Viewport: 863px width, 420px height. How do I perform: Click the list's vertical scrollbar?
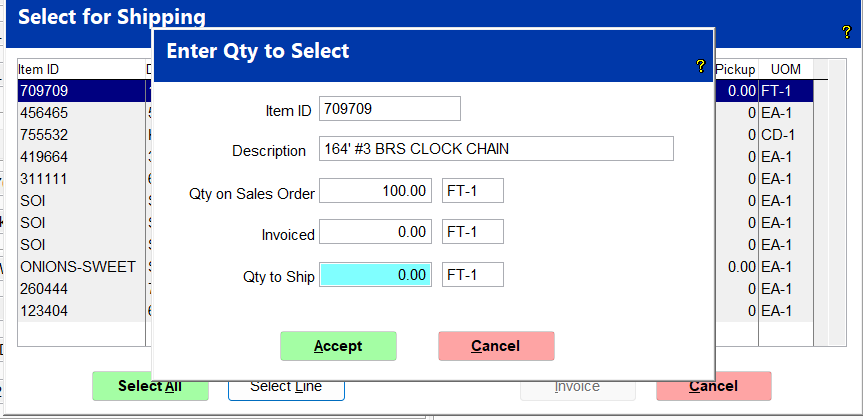pos(821,203)
